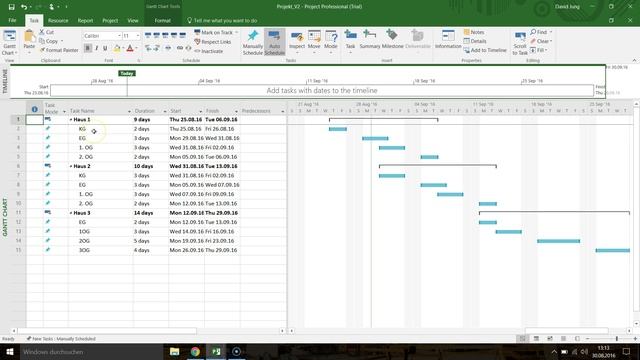Toggle Respect Links

[213, 42]
